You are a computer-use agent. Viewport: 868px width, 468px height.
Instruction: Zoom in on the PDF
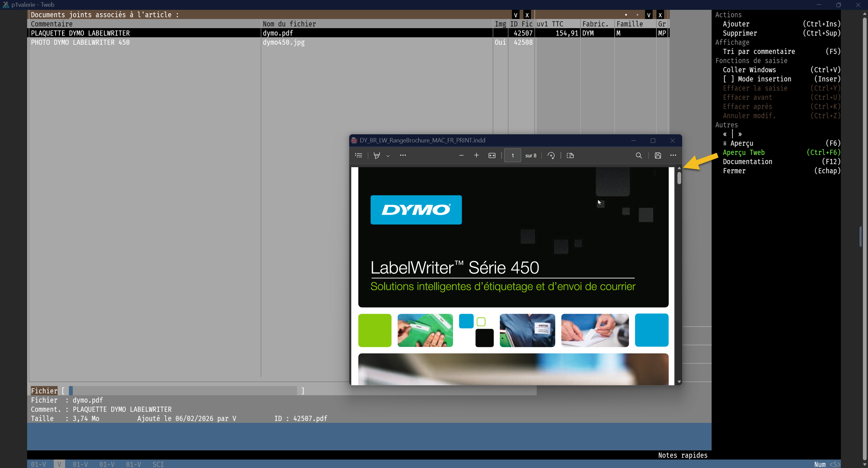(x=476, y=155)
